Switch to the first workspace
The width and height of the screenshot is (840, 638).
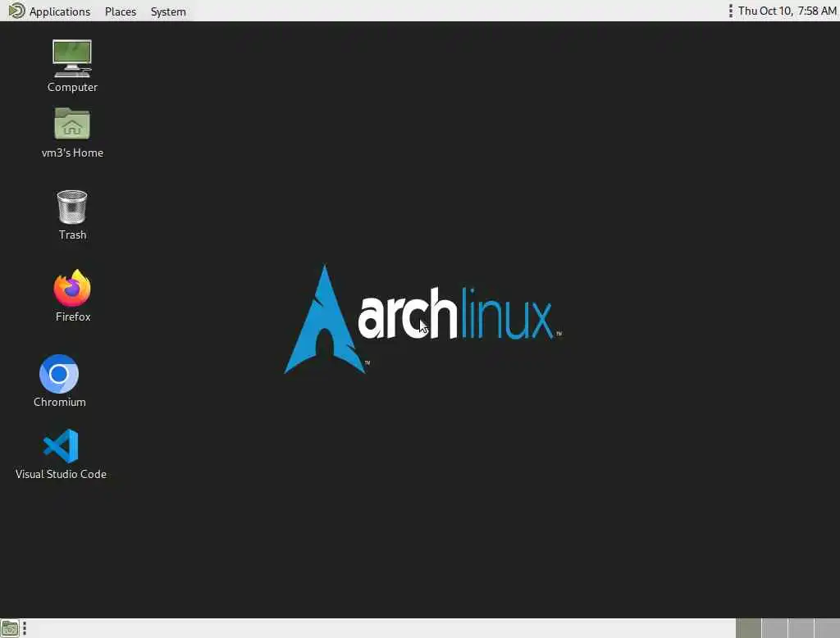748,628
